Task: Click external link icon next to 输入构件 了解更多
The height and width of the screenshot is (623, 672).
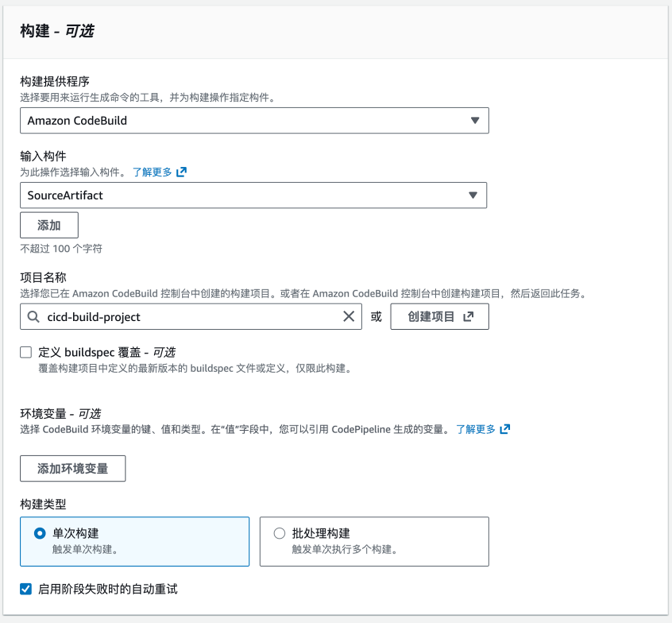Action: (181, 172)
